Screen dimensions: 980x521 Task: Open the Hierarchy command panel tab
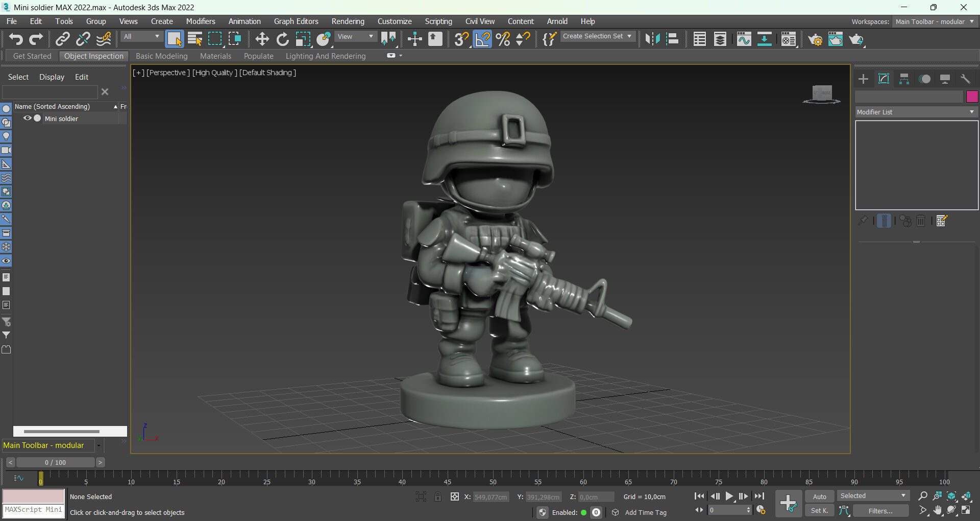[904, 79]
